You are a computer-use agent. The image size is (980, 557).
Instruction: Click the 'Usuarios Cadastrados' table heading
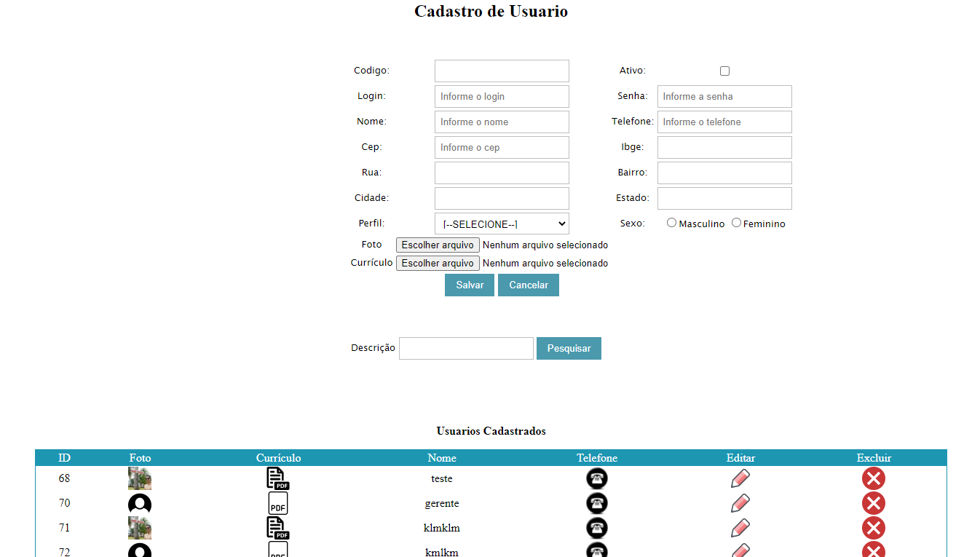click(491, 431)
